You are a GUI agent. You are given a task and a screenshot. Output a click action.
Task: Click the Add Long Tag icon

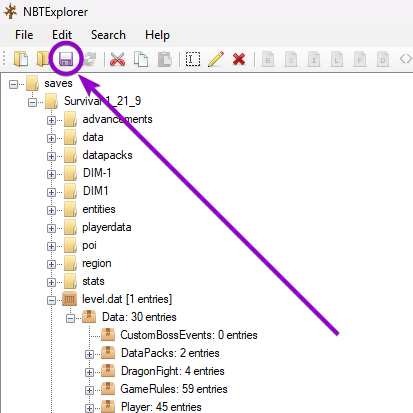(337, 59)
